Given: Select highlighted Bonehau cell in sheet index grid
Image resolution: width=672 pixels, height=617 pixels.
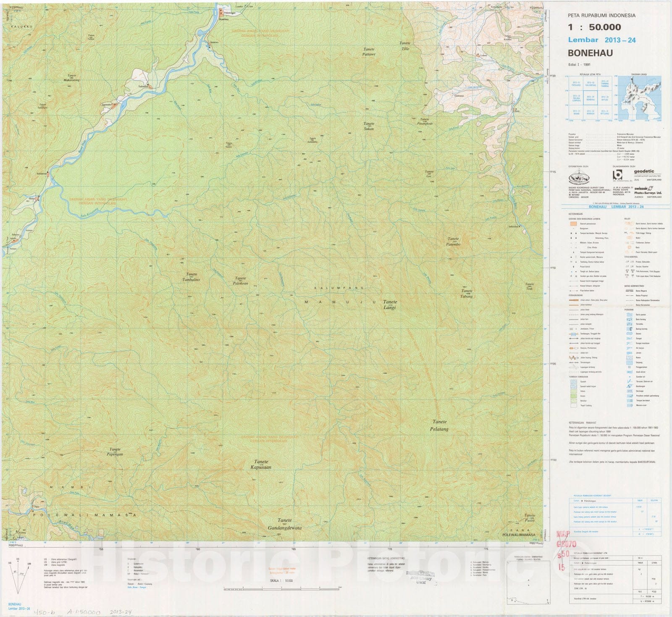Looking at the screenshot, I should 591,99.
